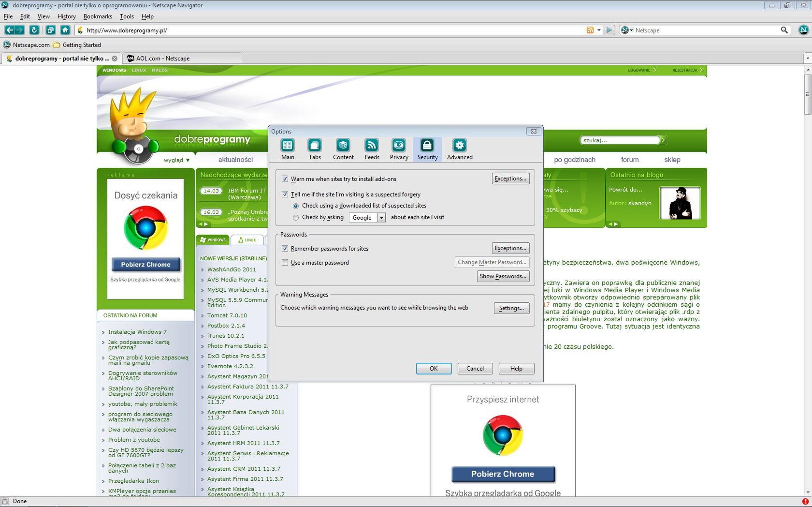Toggle Remember passwords for sites

tap(285, 249)
